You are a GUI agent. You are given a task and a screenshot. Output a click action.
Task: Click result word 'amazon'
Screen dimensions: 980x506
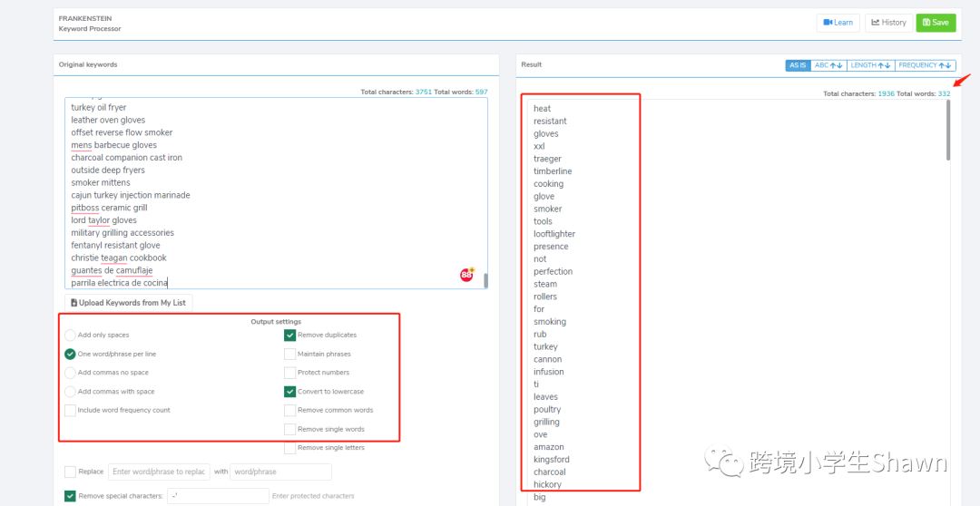coord(549,447)
